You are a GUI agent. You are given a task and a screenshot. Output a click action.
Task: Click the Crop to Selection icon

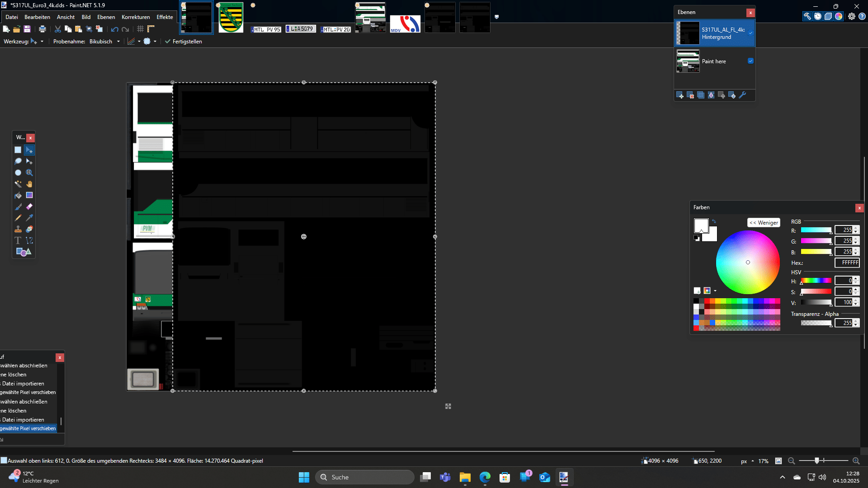pyautogui.click(x=89, y=29)
